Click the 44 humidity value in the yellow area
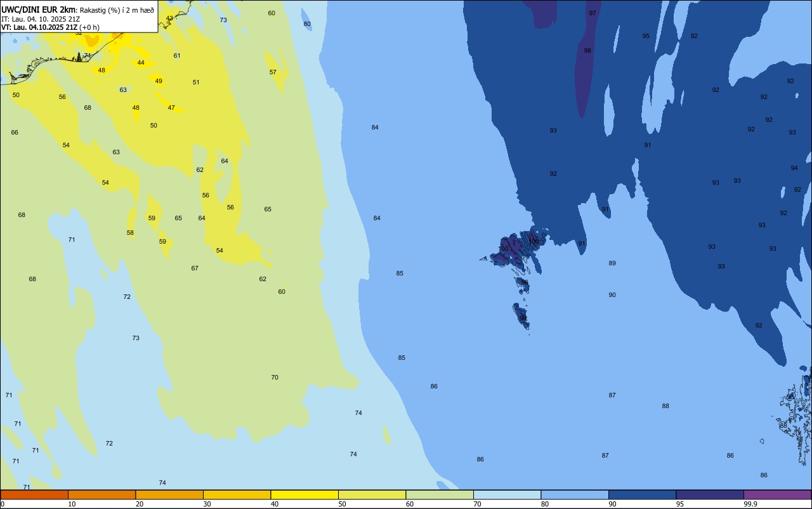The height and width of the screenshot is (509, 812). (141, 63)
